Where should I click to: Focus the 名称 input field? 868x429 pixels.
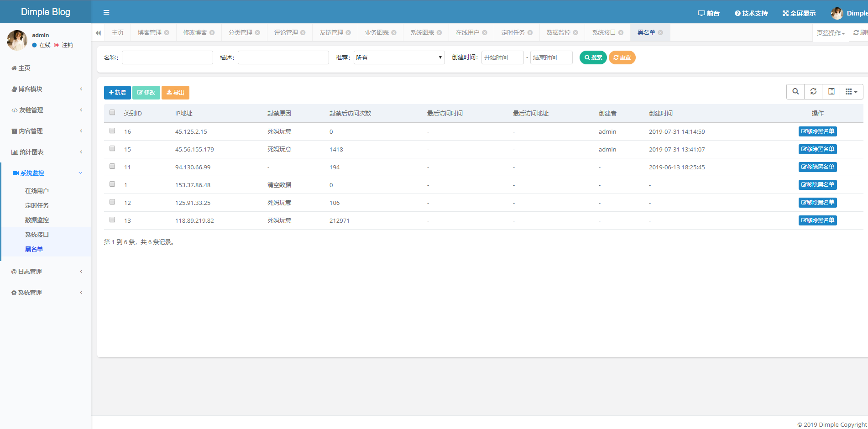point(167,58)
